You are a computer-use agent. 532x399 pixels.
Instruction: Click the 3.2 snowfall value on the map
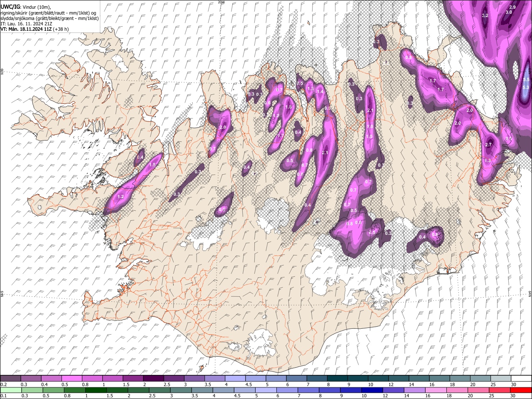pos(485,15)
